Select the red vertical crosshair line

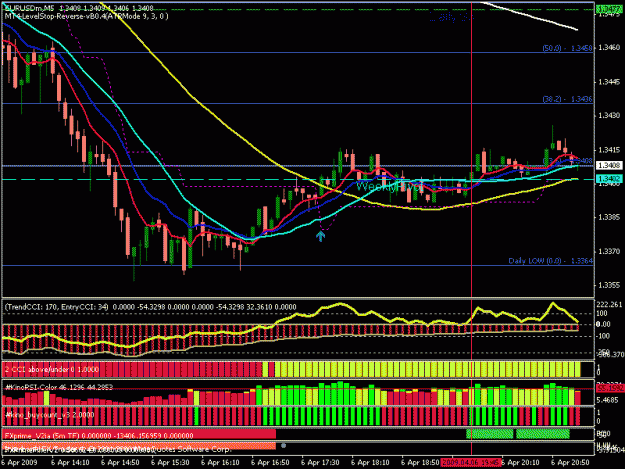472,227
